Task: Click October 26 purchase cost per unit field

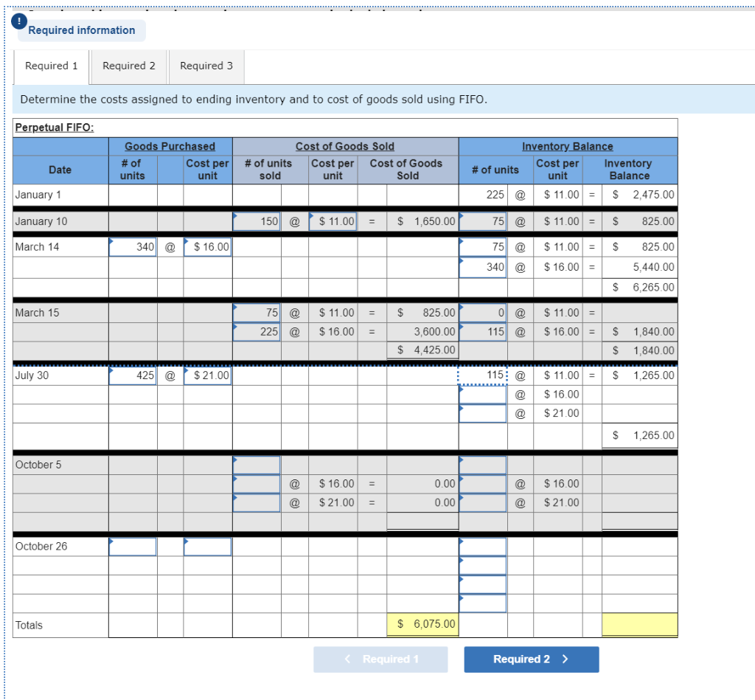Action: click(207, 547)
